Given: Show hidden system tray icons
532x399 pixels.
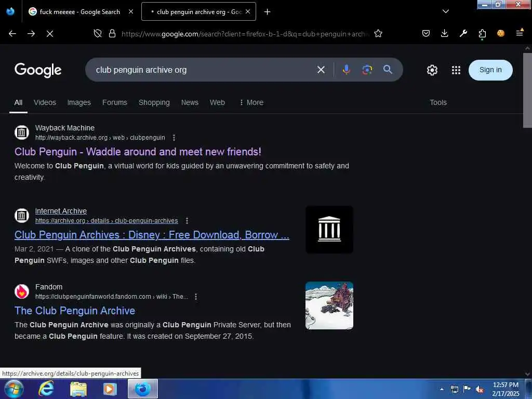Looking at the screenshot, I should point(442,389).
